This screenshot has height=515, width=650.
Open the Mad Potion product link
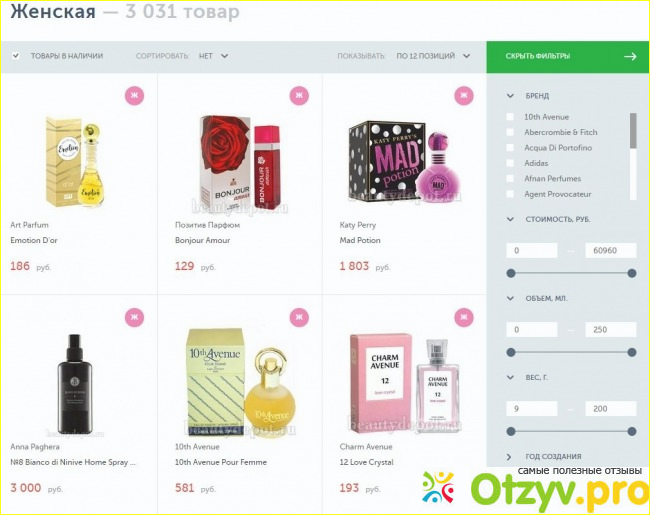[360, 240]
